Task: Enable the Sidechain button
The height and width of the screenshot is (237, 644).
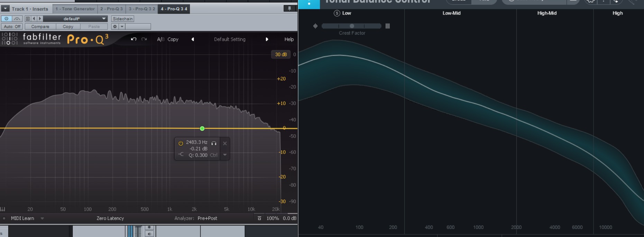Action: pyautogui.click(x=122, y=19)
